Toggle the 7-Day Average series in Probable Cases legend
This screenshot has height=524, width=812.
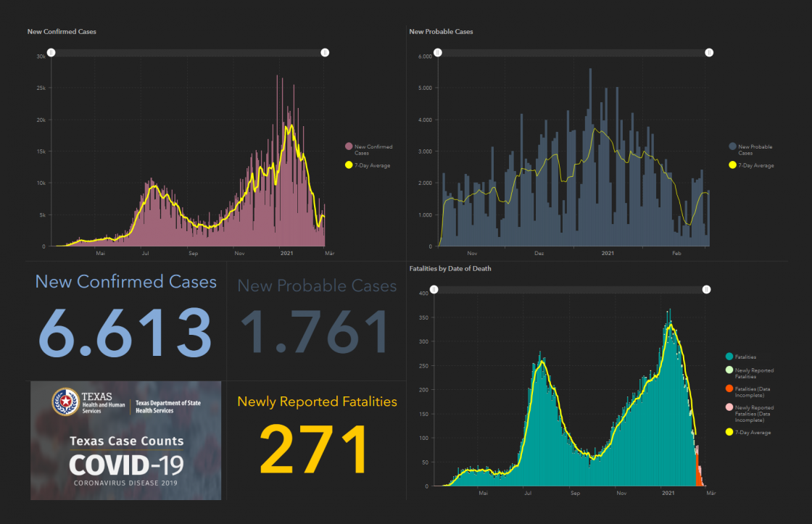[x=755, y=165]
